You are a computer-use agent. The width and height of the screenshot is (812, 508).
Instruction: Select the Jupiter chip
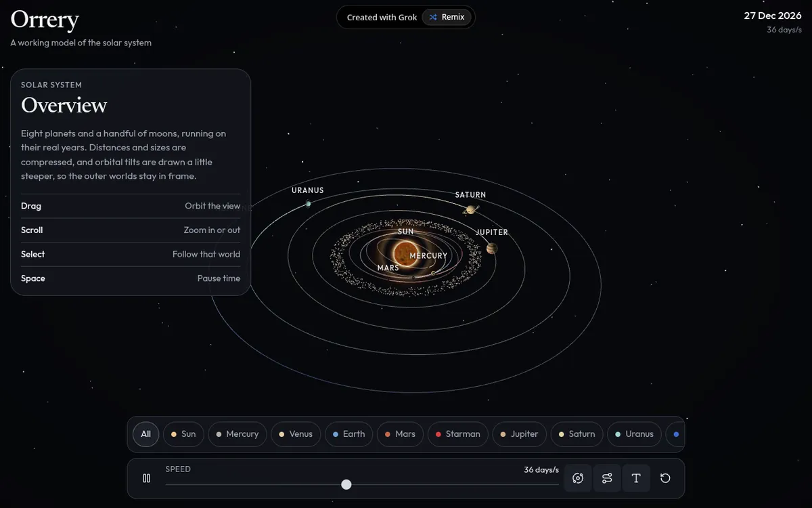click(520, 434)
